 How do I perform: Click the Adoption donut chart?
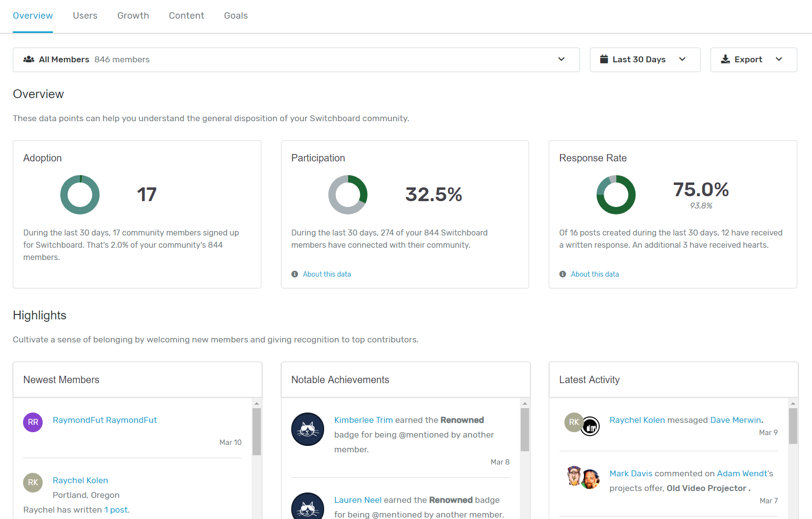[80, 195]
